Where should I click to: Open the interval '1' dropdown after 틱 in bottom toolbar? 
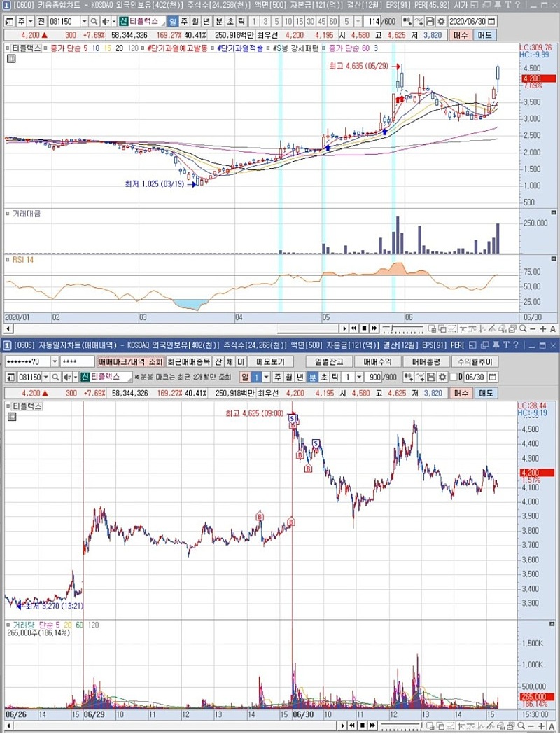359,378
